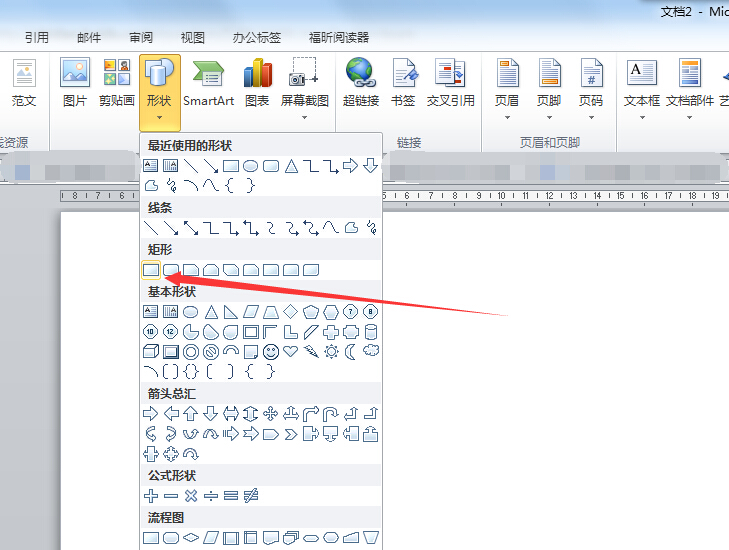
Task: Select the left arrow under 箭头总汇
Action: point(171,413)
